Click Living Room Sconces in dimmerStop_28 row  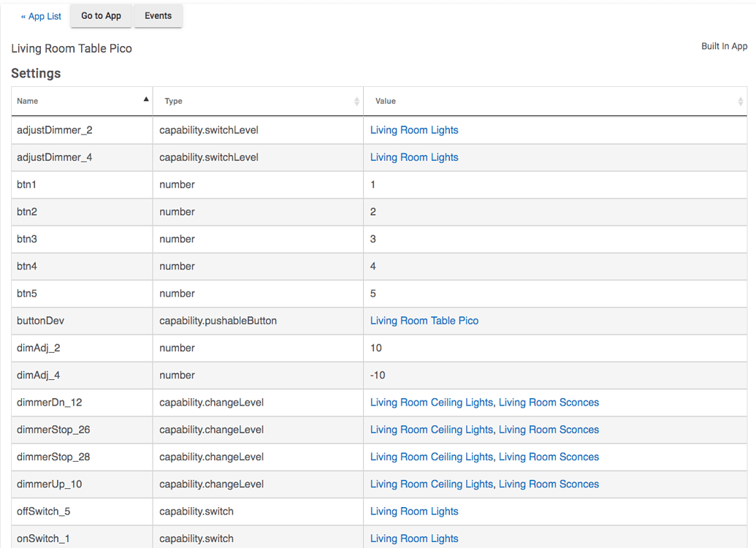[x=549, y=457]
